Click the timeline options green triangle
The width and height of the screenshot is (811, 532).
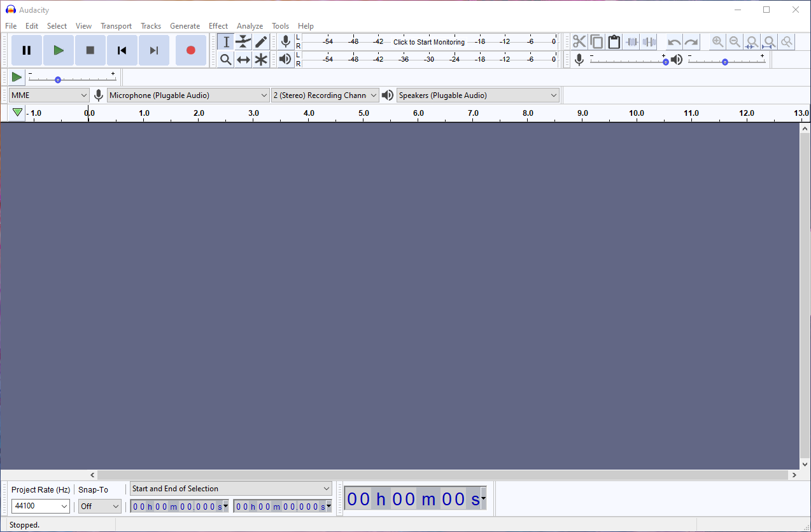[17, 113]
